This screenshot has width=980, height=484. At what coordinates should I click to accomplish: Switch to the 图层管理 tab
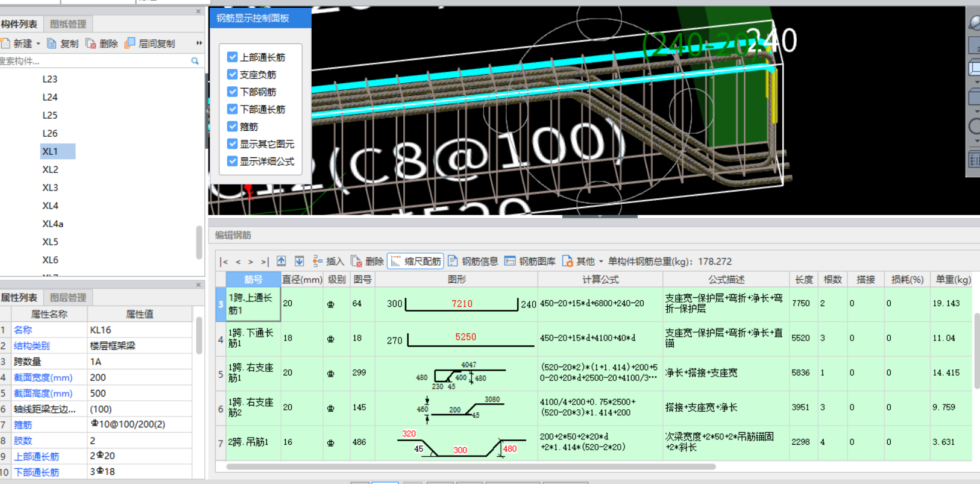68,298
